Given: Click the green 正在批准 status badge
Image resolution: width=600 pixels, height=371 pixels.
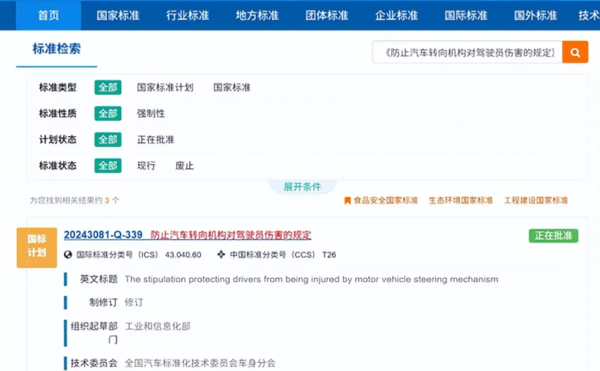Looking at the screenshot, I should coord(553,236).
